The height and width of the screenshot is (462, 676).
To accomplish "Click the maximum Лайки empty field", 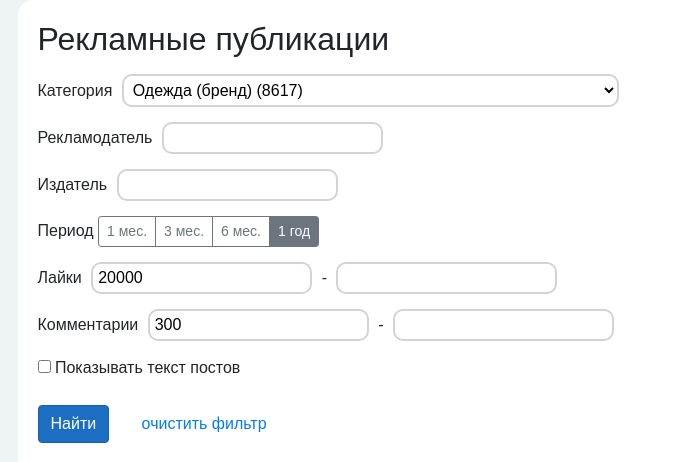I will click(x=446, y=278).
